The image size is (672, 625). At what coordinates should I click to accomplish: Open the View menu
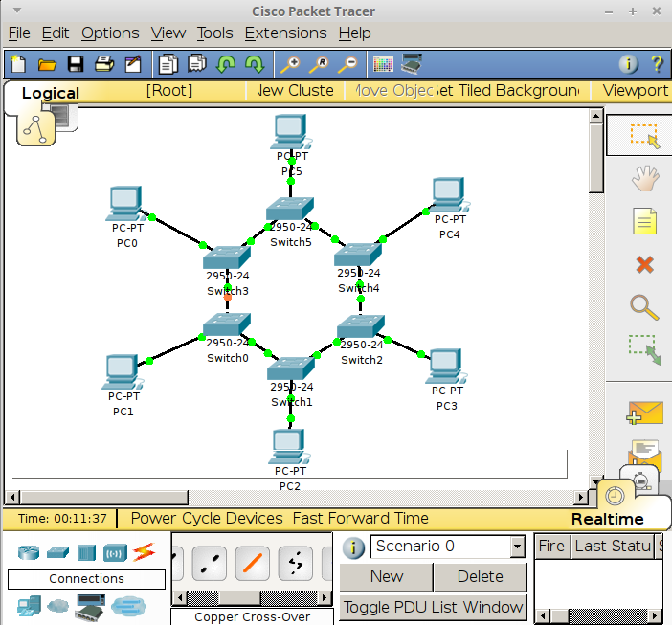[168, 33]
